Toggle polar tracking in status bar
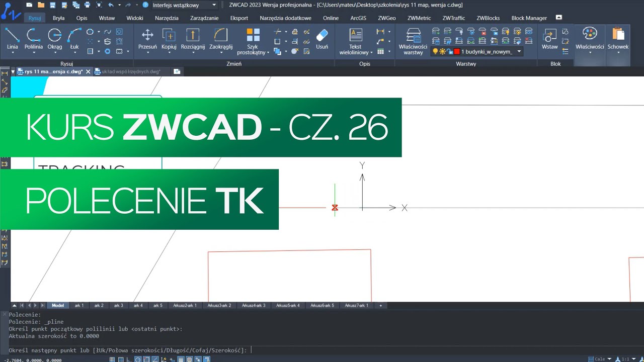Image resolution: width=644 pixels, height=362 pixels. tap(138, 359)
